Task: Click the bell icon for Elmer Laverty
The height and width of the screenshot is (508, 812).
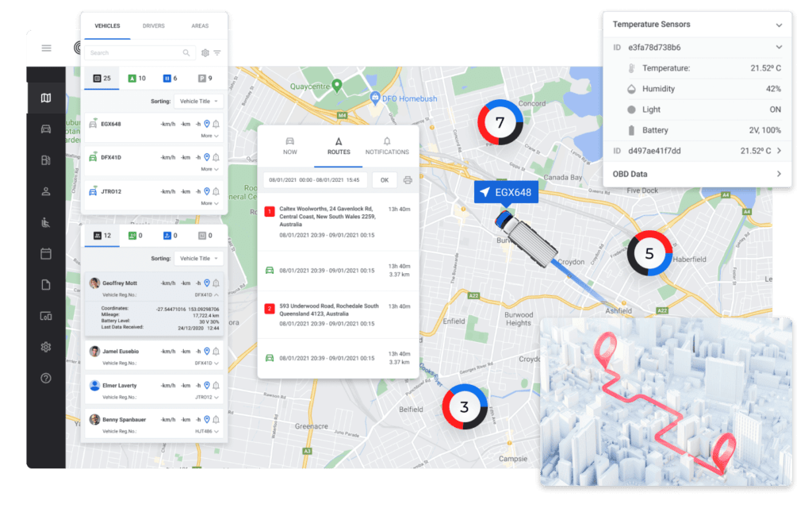Action: pyautogui.click(x=216, y=385)
